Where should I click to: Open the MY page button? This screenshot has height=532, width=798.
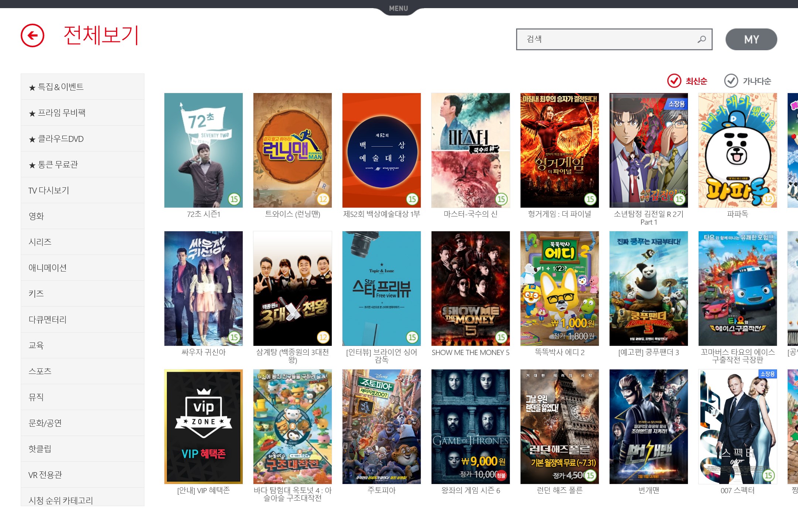(751, 40)
